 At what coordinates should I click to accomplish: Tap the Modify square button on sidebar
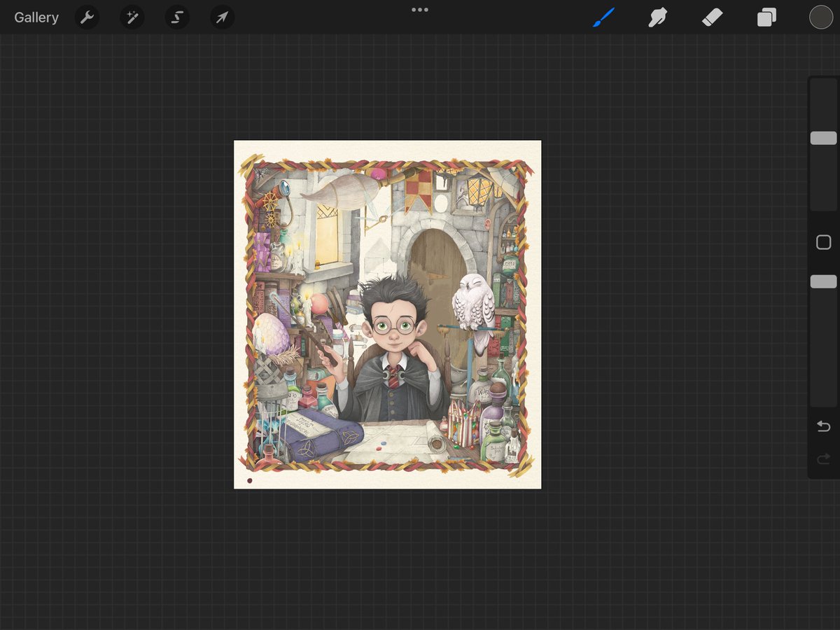point(824,242)
